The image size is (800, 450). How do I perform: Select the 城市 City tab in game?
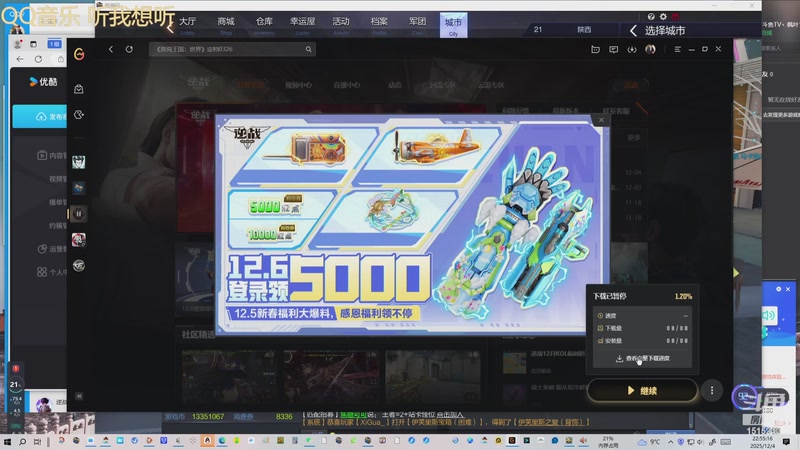point(453,25)
